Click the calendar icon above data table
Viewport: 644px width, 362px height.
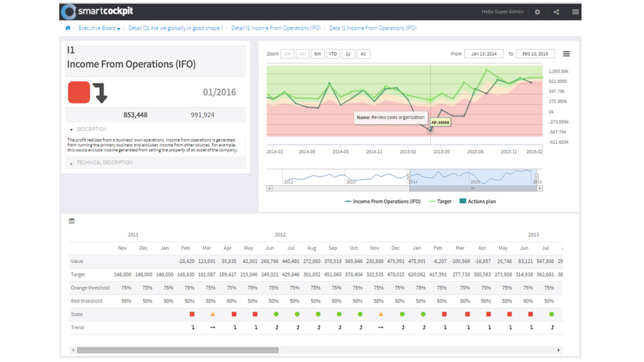pos(72,221)
